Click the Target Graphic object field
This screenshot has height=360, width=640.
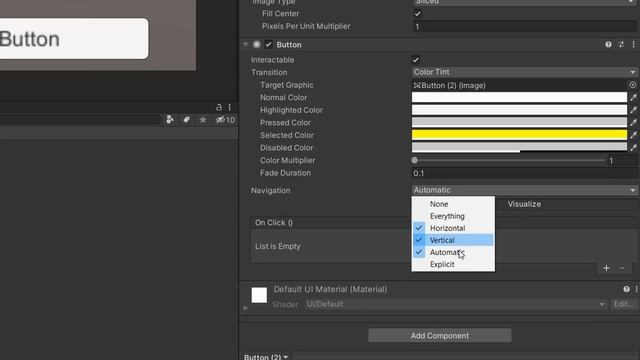tap(519, 85)
